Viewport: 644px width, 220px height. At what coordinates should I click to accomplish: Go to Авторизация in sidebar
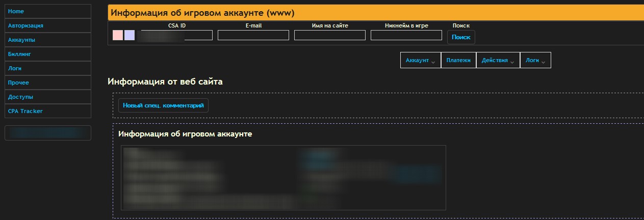[x=48, y=25]
